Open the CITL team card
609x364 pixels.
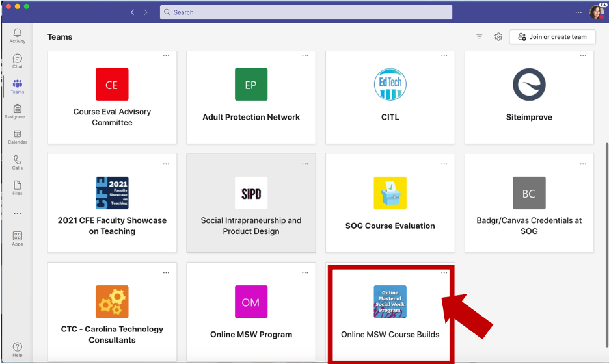[x=390, y=97]
